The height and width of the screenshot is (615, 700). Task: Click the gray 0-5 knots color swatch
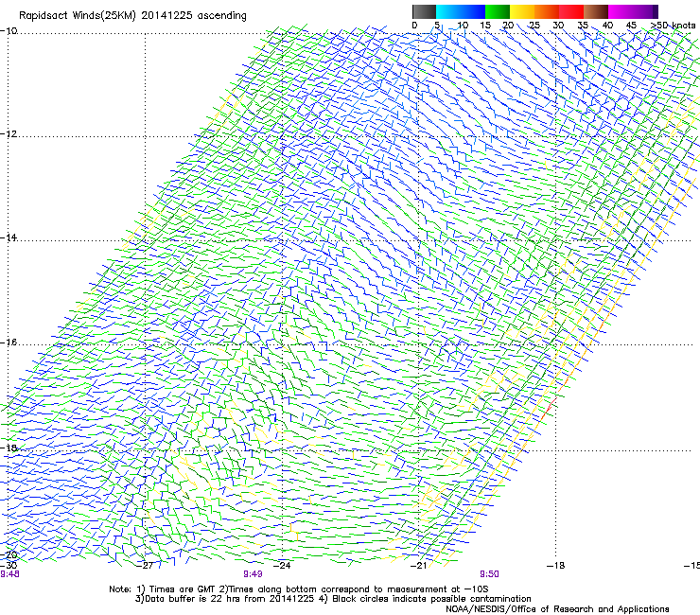[x=424, y=11]
